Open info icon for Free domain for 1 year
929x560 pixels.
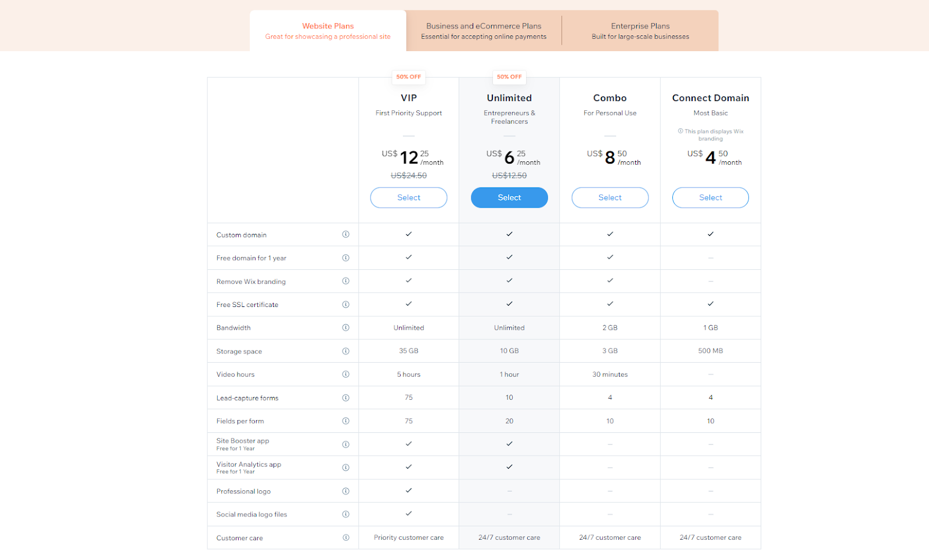345,258
